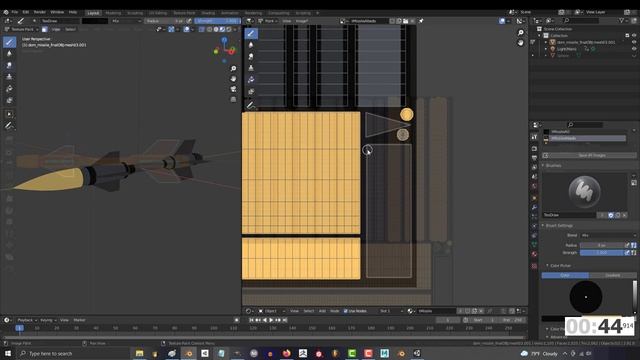Hide the dom_missile mesh object in outliner
Viewport: 640px width, 360px height.
click(x=634, y=42)
